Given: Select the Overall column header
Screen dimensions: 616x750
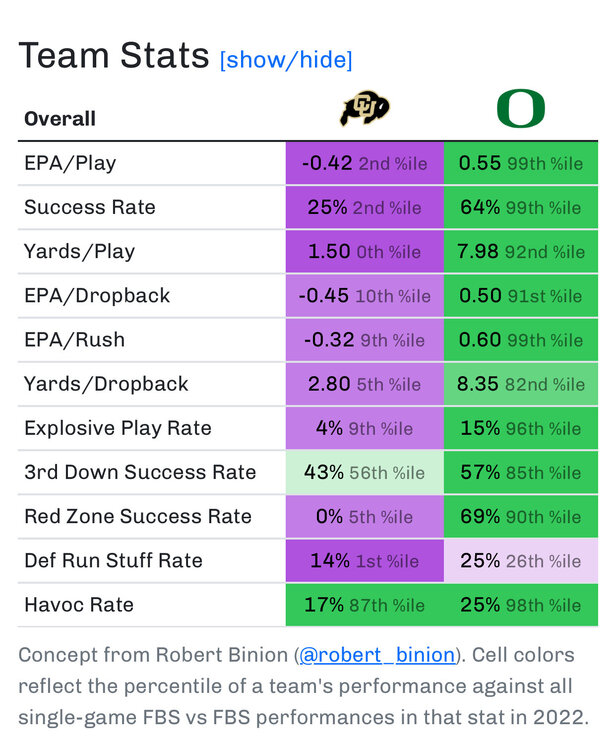Looking at the screenshot, I should click(60, 119).
